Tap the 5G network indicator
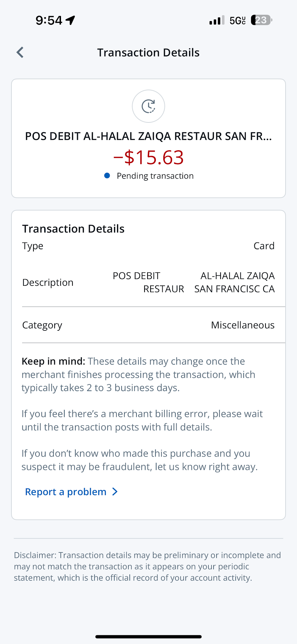 [x=237, y=20]
